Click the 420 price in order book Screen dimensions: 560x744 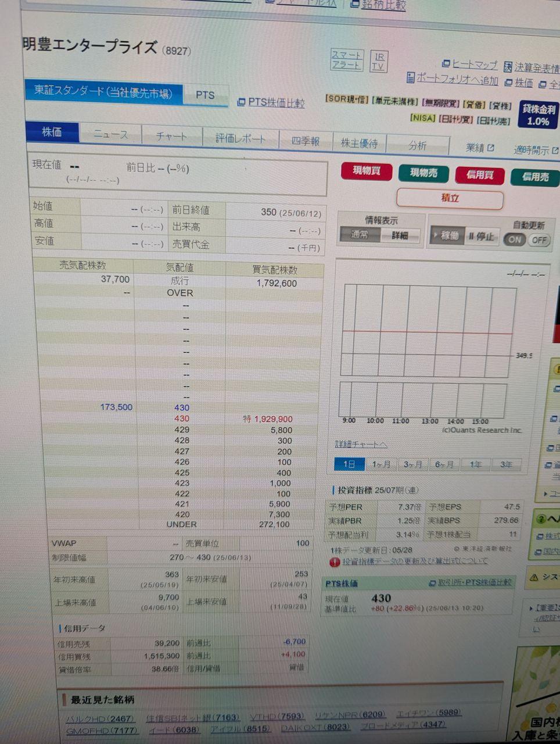(182, 514)
